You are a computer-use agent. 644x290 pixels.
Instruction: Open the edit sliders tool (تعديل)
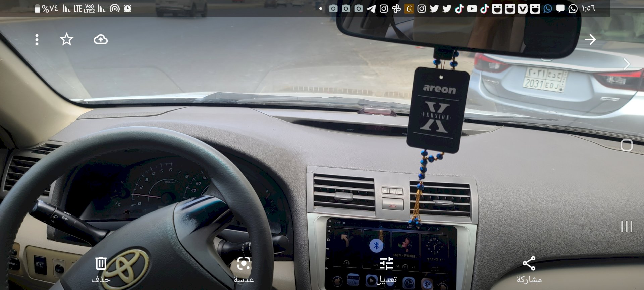pyautogui.click(x=386, y=269)
